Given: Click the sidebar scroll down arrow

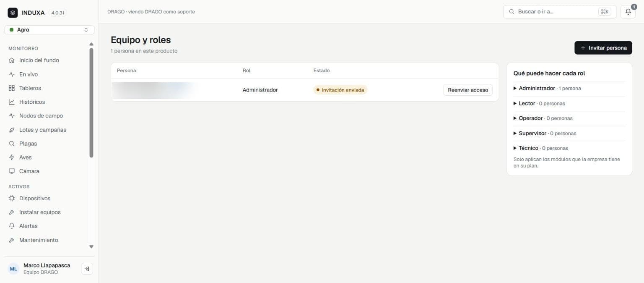Looking at the screenshot, I should 91,247.
